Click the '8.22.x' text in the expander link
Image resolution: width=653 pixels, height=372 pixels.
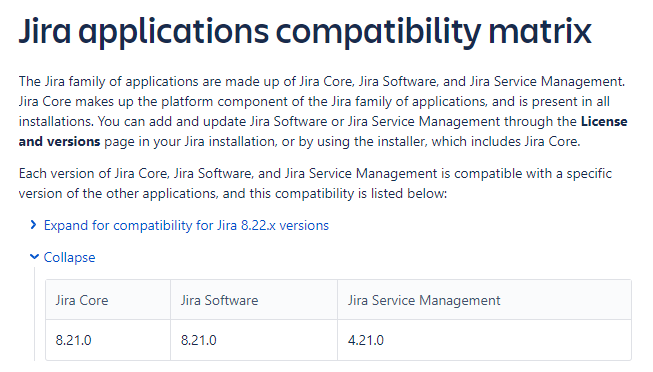click(x=258, y=225)
